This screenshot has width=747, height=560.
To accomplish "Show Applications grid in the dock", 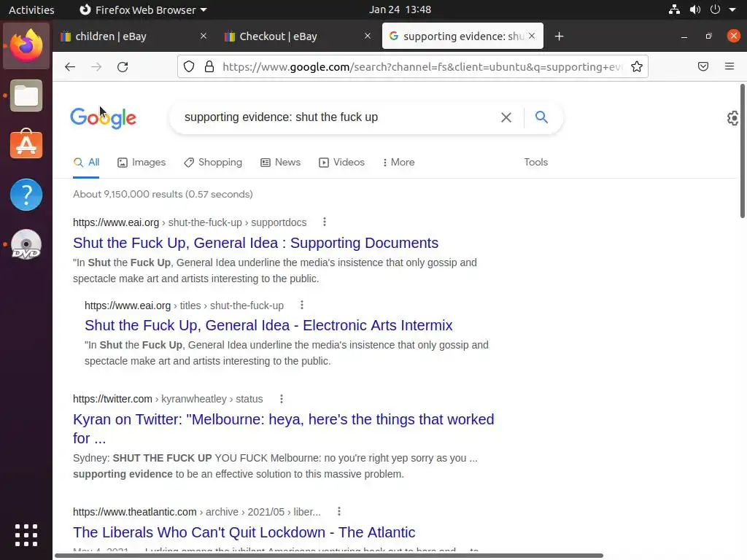I will 26,535.
